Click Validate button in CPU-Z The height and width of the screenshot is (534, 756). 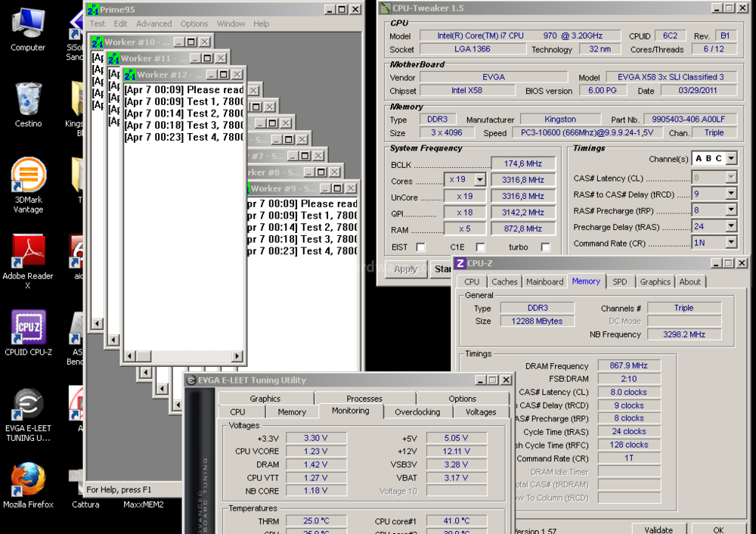point(658,529)
